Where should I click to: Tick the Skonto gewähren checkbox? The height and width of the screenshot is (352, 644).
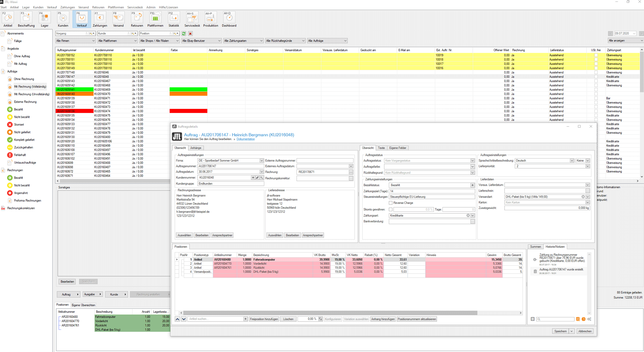391,209
